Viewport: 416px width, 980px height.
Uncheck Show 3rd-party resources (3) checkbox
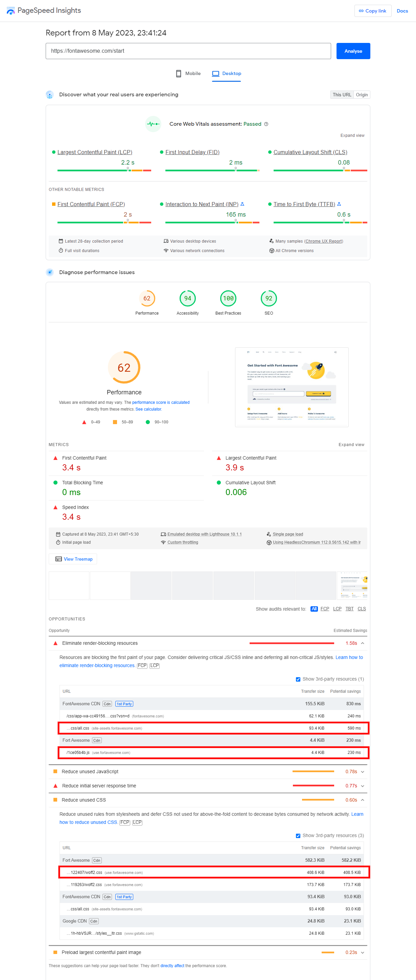click(298, 836)
